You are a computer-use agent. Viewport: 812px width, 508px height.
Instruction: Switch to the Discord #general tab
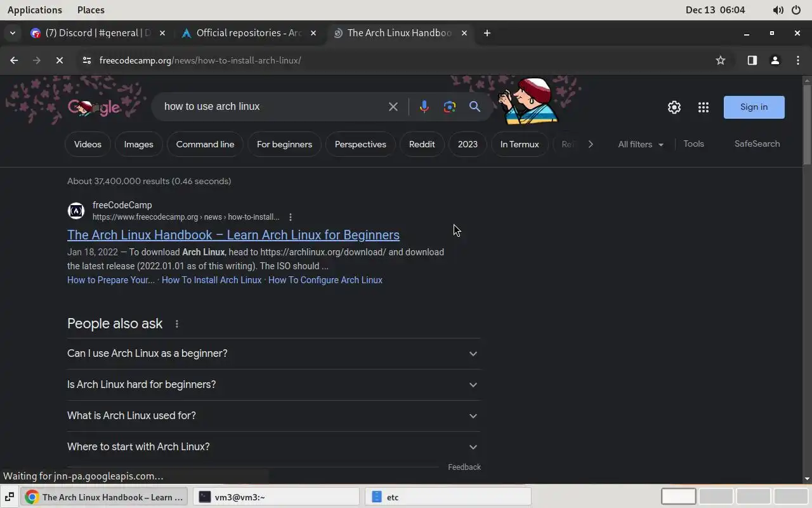pos(99,33)
